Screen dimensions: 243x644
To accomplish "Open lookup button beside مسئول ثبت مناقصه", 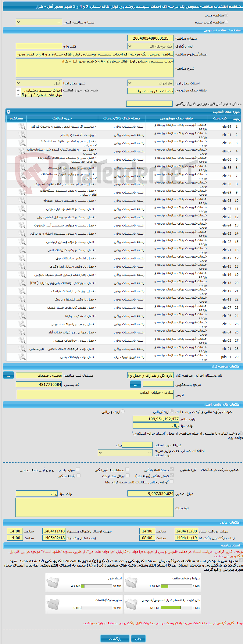I will 8,375.
